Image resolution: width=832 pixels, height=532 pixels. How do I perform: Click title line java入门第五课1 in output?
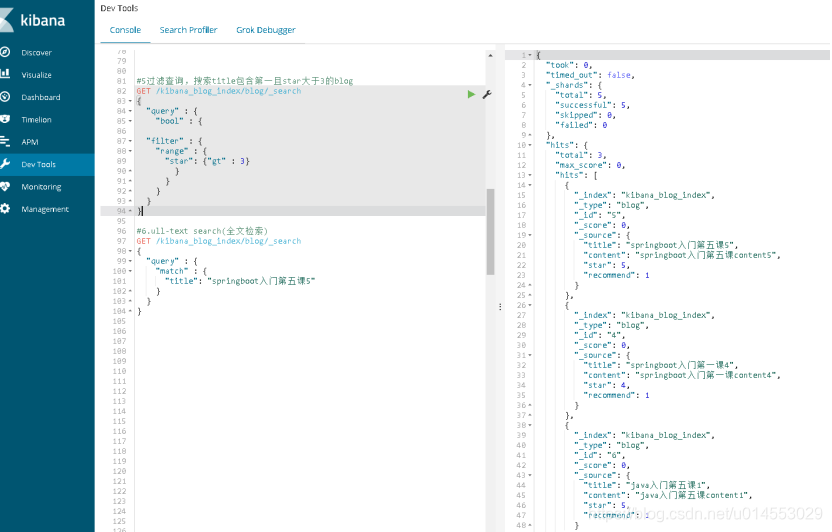click(x=646, y=485)
